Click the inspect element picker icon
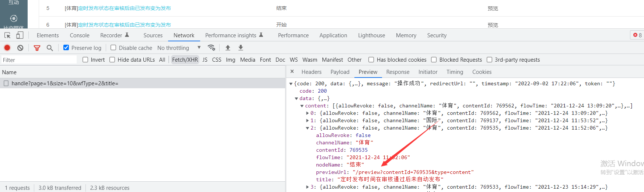644x192 pixels. tap(7, 35)
